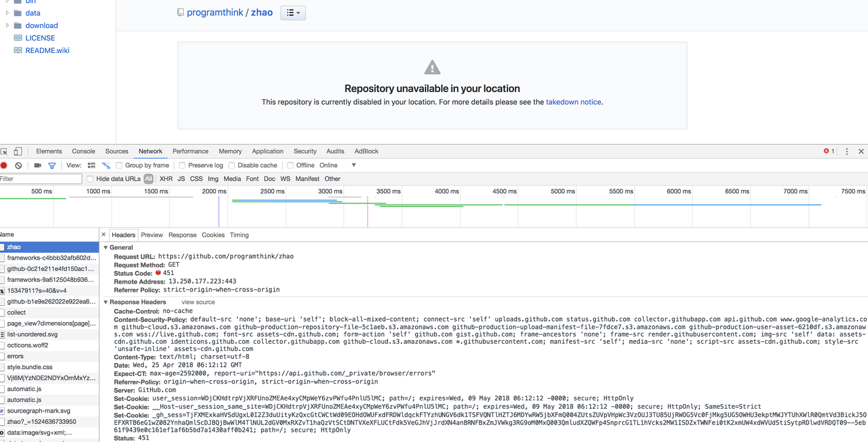Open the Sources tab
The height and width of the screenshot is (442, 868).
coord(117,151)
